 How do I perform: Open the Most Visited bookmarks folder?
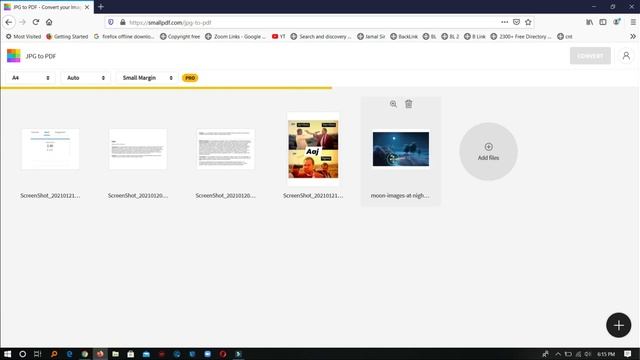tap(23, 36)
